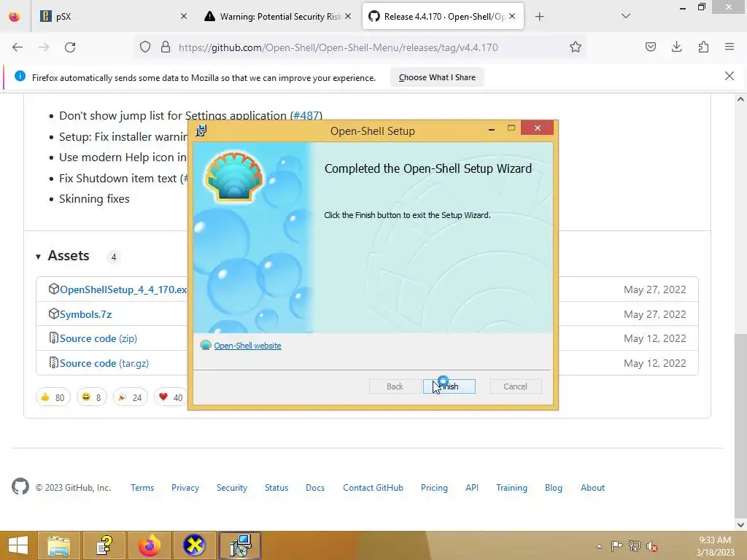Click the GitHub URL address bar
747x560 pixels.
pos(338,47)
